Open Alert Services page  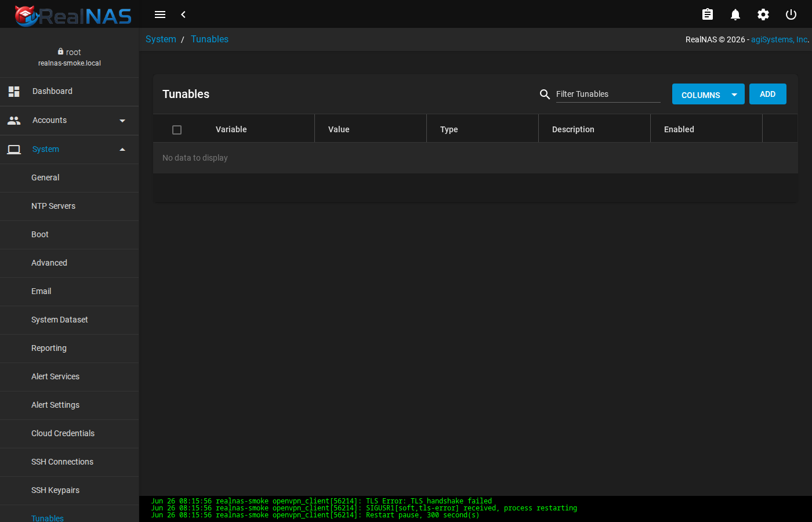pyautogui.click(x=70, y=376)
